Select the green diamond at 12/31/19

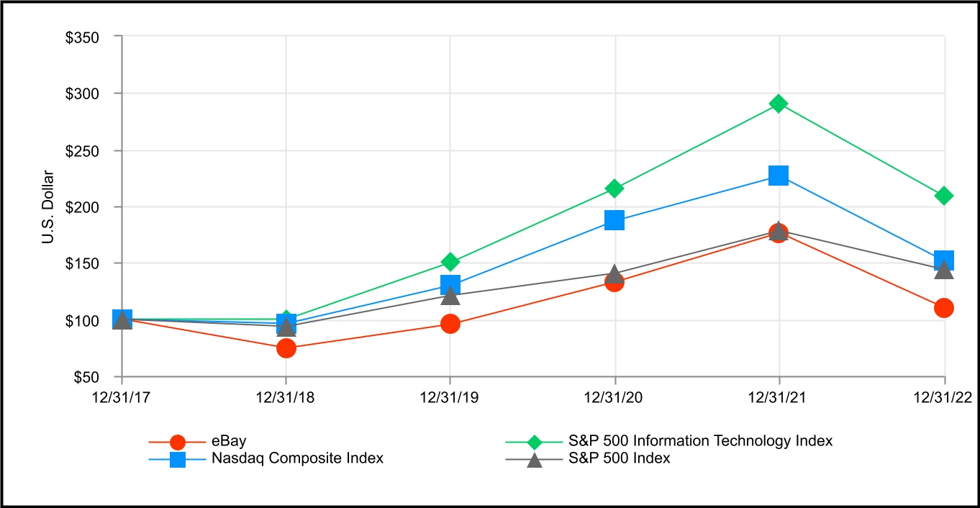pyautogui.click(x=450, y=261)
